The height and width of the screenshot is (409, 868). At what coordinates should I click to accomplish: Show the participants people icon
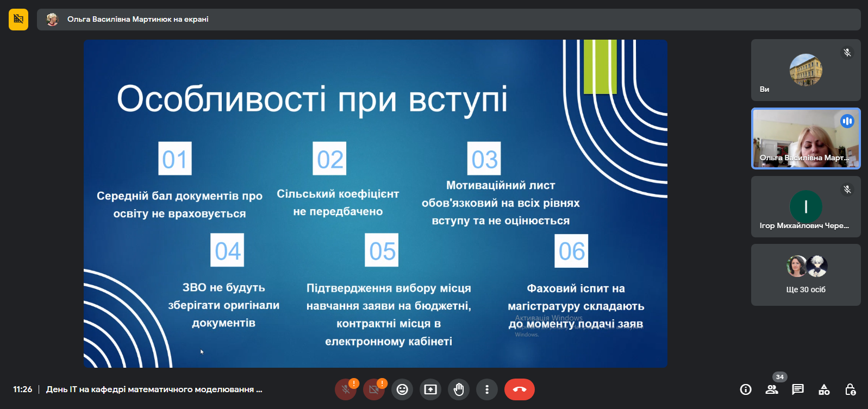tap(772, 389)
